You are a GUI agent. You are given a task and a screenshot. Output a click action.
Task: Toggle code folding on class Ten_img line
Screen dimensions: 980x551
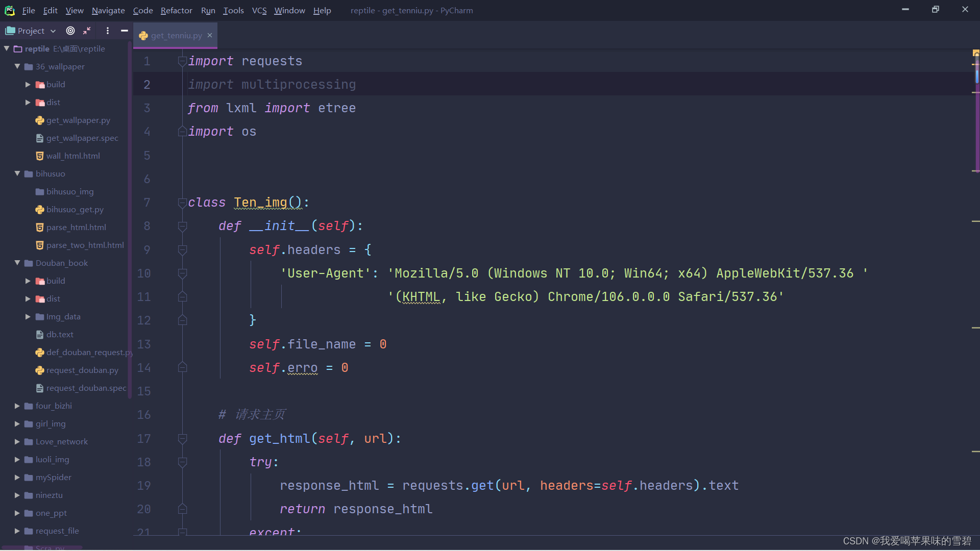click(182, 203)
